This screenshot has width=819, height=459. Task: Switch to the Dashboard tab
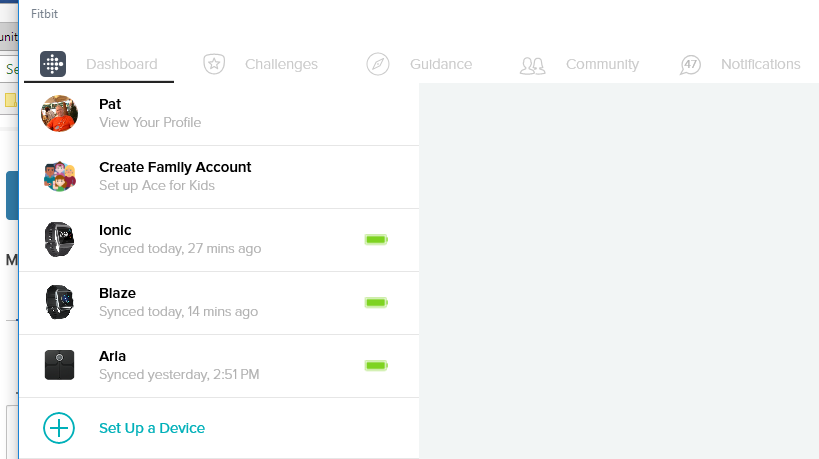click(122, 64)
